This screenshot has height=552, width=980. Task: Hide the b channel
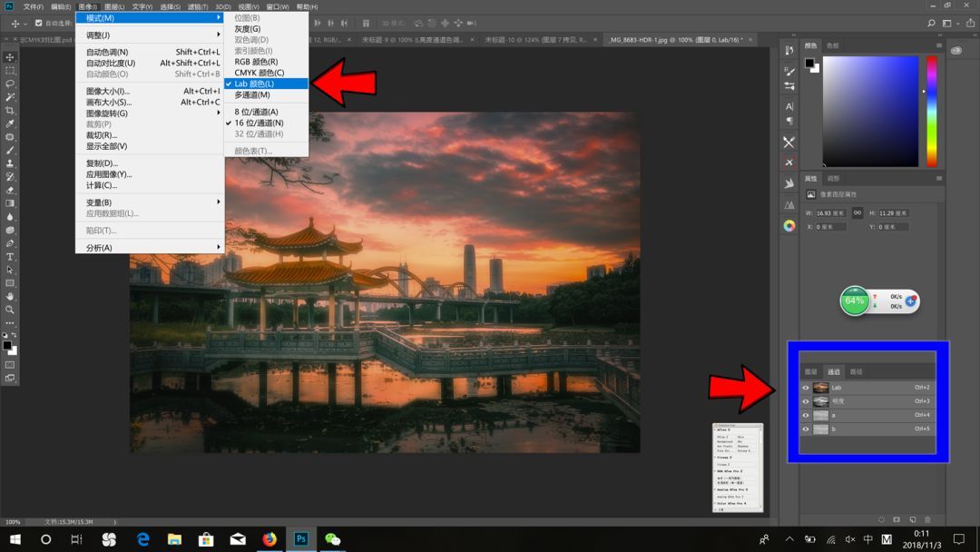point(806,429)
